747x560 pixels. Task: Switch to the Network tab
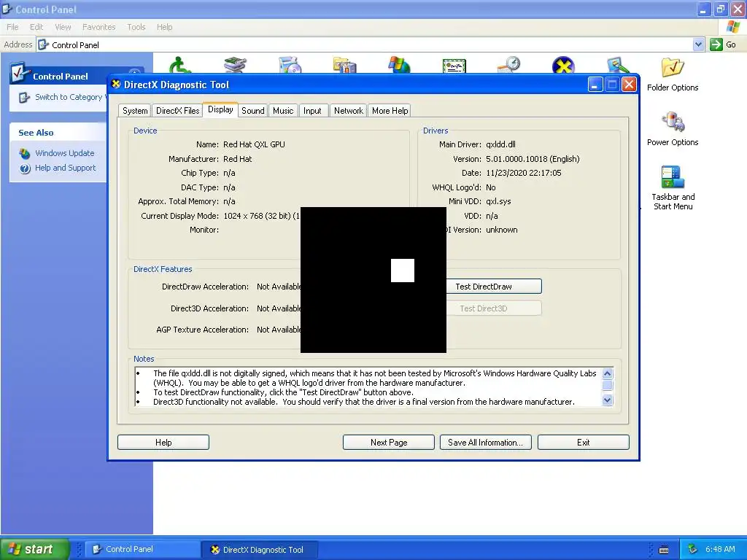point(348,111)
